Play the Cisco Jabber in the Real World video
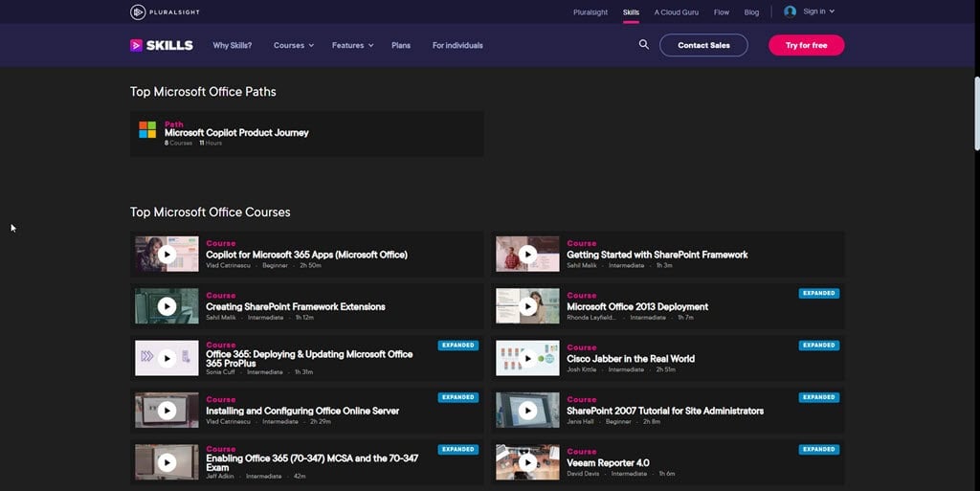 pos(527,358)
